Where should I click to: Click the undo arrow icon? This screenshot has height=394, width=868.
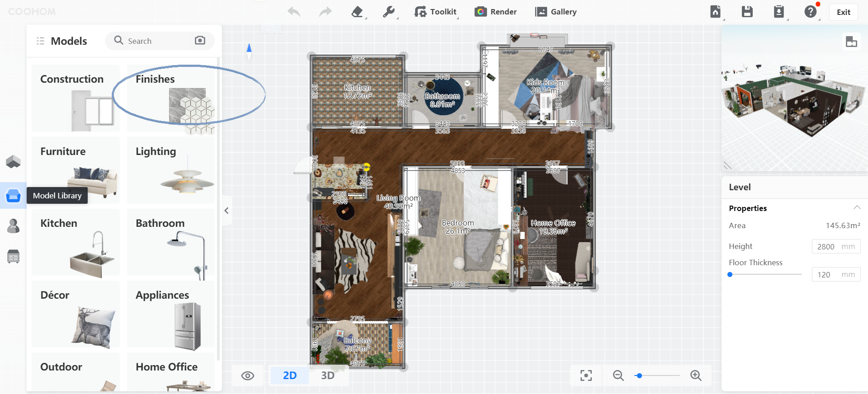click(294, 12)
